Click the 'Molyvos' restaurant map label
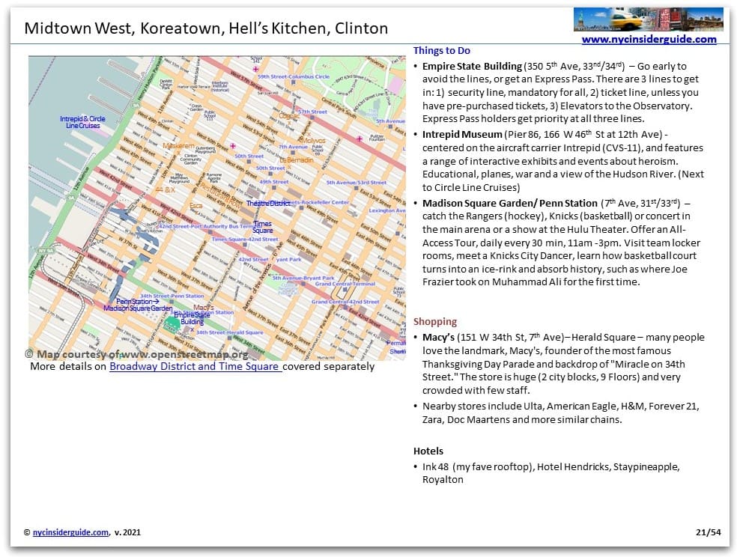Viewport: 740px width, 560px height. [313, 141]
